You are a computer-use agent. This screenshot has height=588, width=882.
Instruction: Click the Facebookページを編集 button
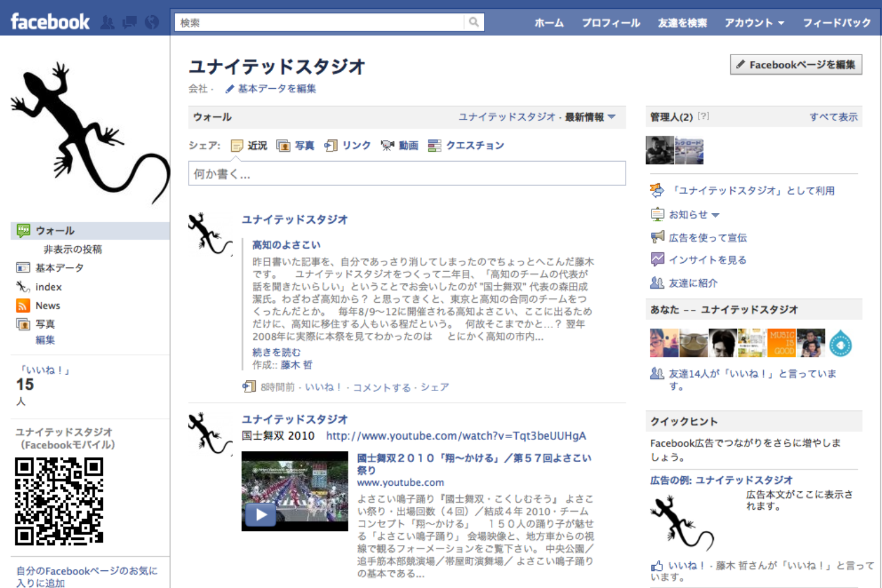(796, 65)
